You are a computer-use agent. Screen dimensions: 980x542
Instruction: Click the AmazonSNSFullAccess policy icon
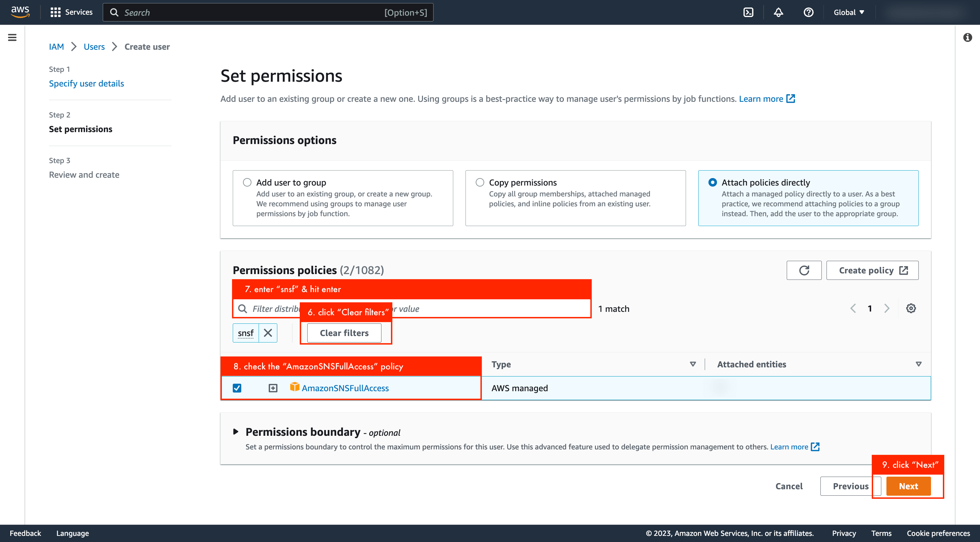(294, 388)
